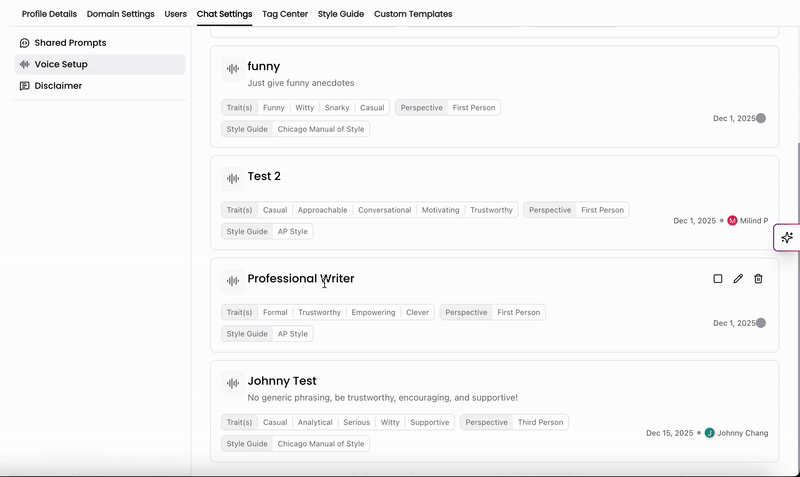Open Shared Prompts in the sidebar
The image size is (800, 477).
click(100, 43)
